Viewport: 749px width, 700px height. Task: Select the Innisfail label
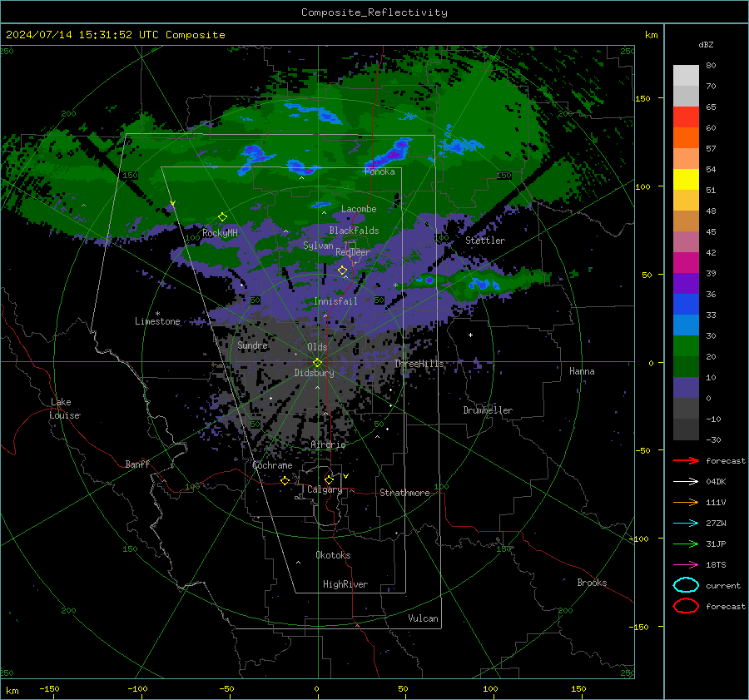click(x=335, y=301)
